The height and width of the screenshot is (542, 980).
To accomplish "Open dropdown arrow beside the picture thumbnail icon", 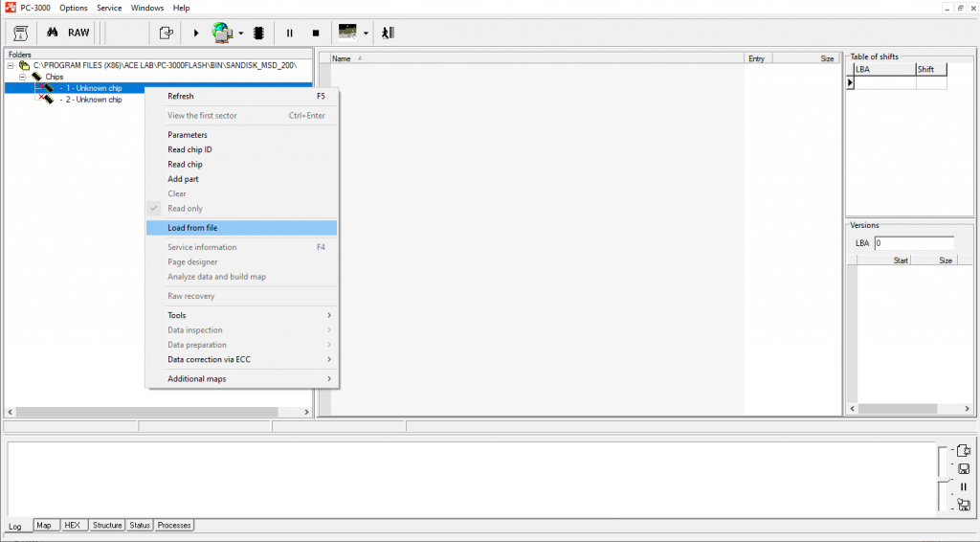I will tap(366, 33).
